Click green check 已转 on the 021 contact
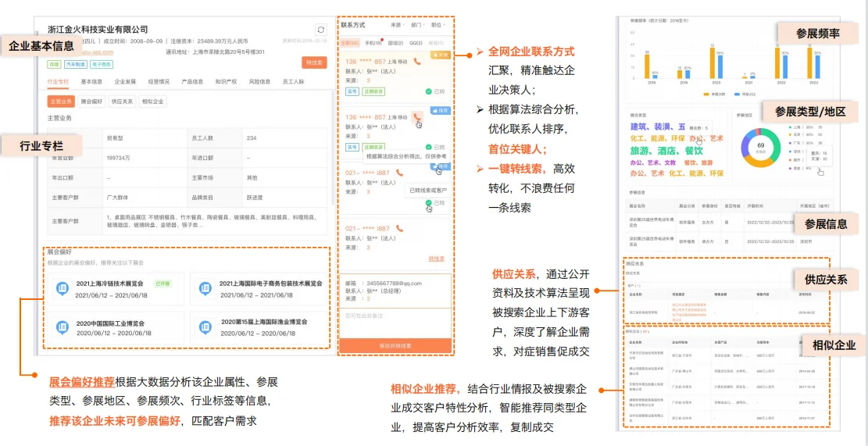Screen dimensions: 868x446 pyautogui.click(x=434, y=203)
